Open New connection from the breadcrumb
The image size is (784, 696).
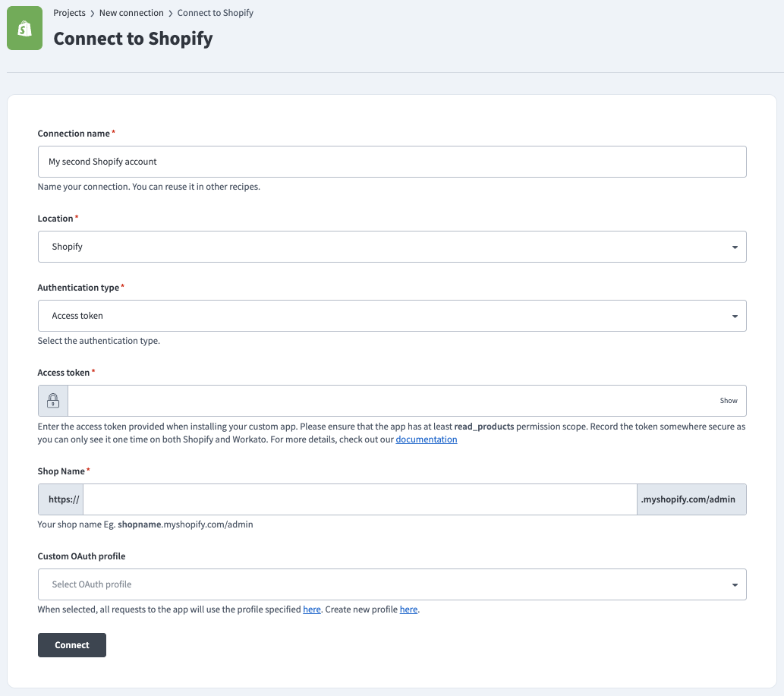pos(131,12)
